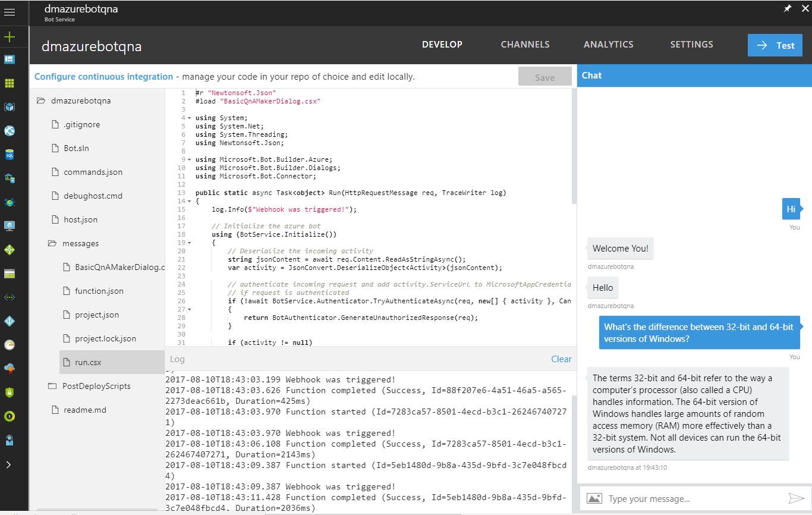Toggle the blade pin at top right
Viewport: 812px width, 515px height.
tap(787, 8)
